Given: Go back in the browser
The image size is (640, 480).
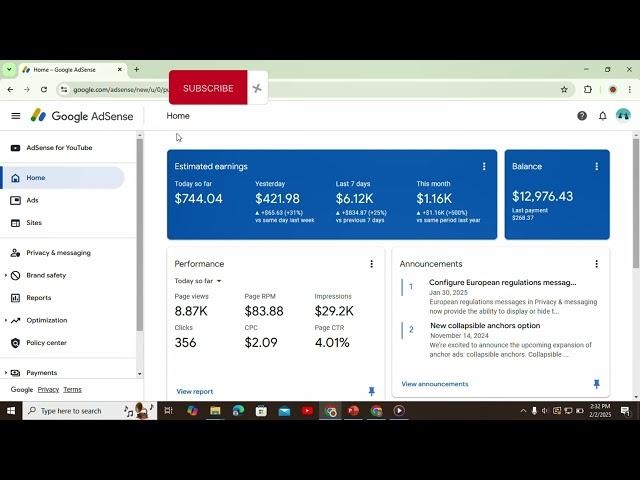Looking at the screenshot, I should point(10,89).
